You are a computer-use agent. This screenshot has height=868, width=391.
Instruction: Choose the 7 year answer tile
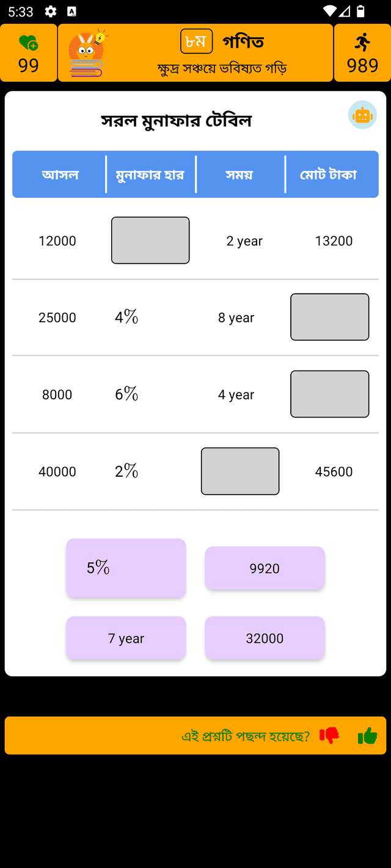pyautogui.click(x=126, y=638)
